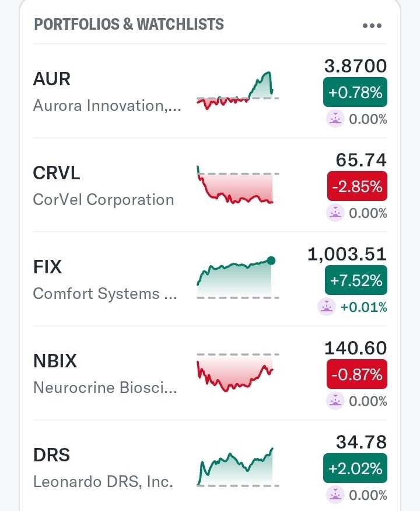This screenshot has width=420, height=511.
Task: Click the FIX pre-market sunrise icon
Action: pos(327,307)
